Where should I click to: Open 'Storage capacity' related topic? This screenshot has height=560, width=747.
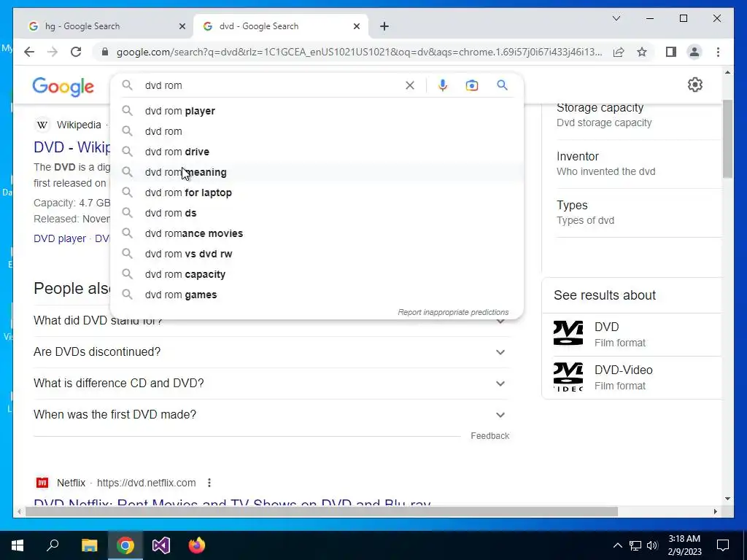point(638,114)
